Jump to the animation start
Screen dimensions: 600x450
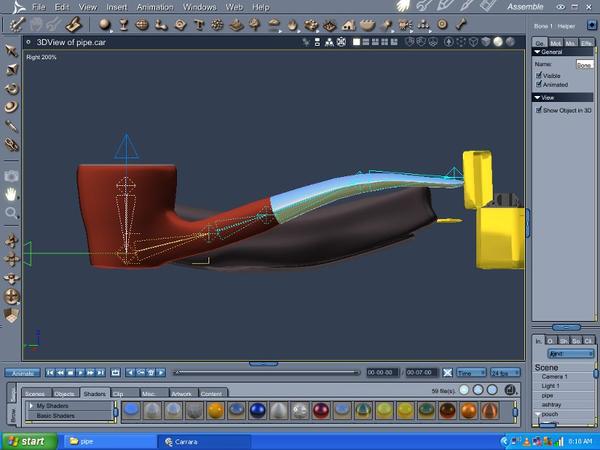[50, 372]
